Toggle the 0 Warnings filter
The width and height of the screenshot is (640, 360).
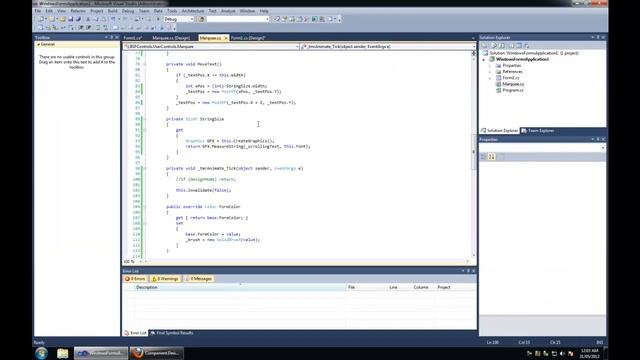coord(165,279)
